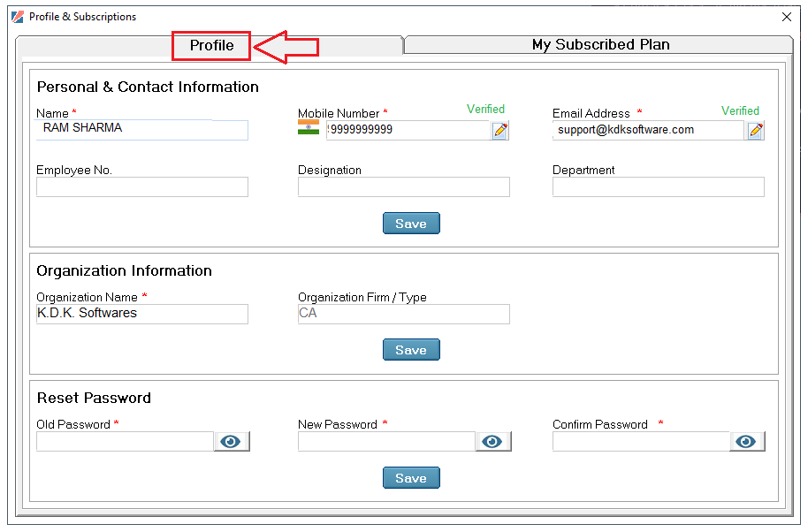The image size is (808, 532).
Task: Edit email address with pencil icon
Action: click(x=755, y=130)
